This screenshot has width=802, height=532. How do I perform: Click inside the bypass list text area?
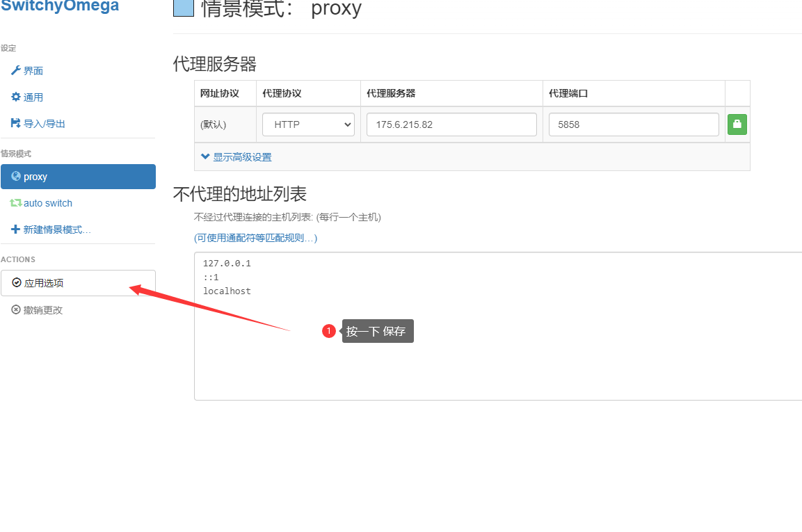(498, 326)
